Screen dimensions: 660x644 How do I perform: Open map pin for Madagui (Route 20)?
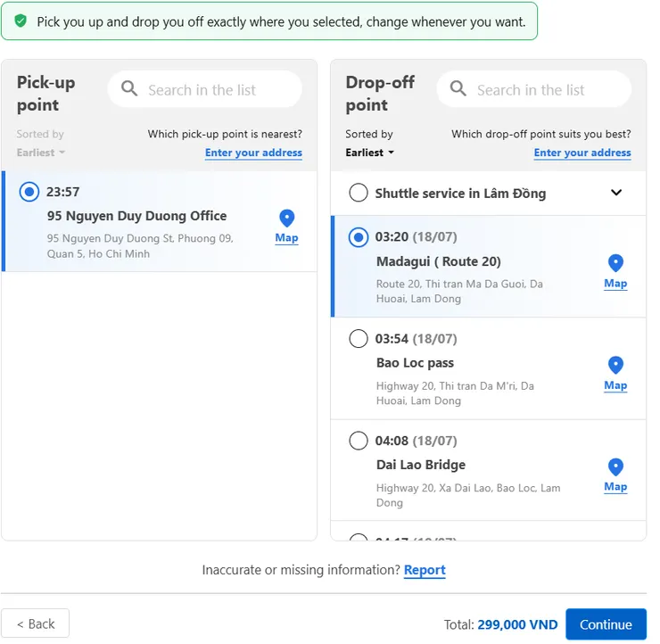tap(615, 264)
